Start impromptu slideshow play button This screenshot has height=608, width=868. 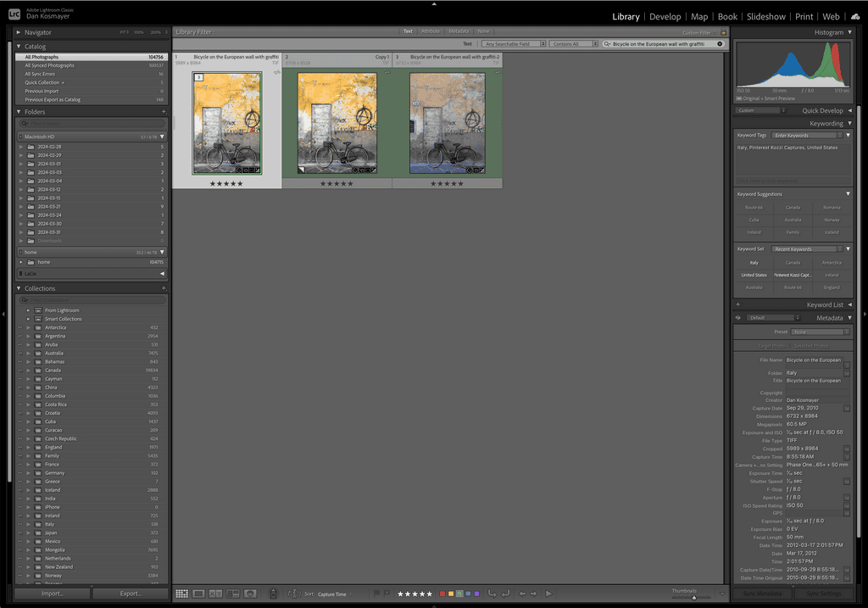pyautogui.click(x=548, y=594)
